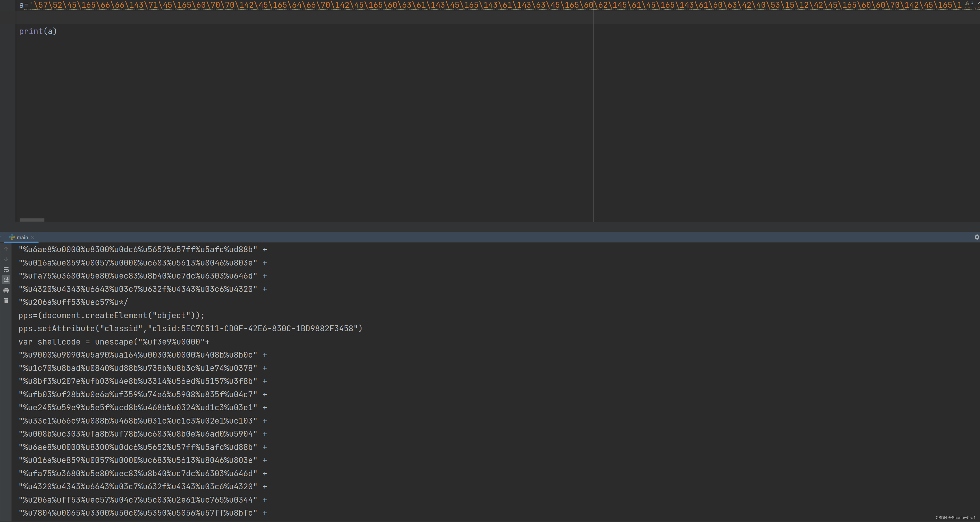The height and width of the screenshot is (522, 980).
Task: Click output line starting "%u7804%u0065
Action: pyautogui.click(x=143, y=513)
